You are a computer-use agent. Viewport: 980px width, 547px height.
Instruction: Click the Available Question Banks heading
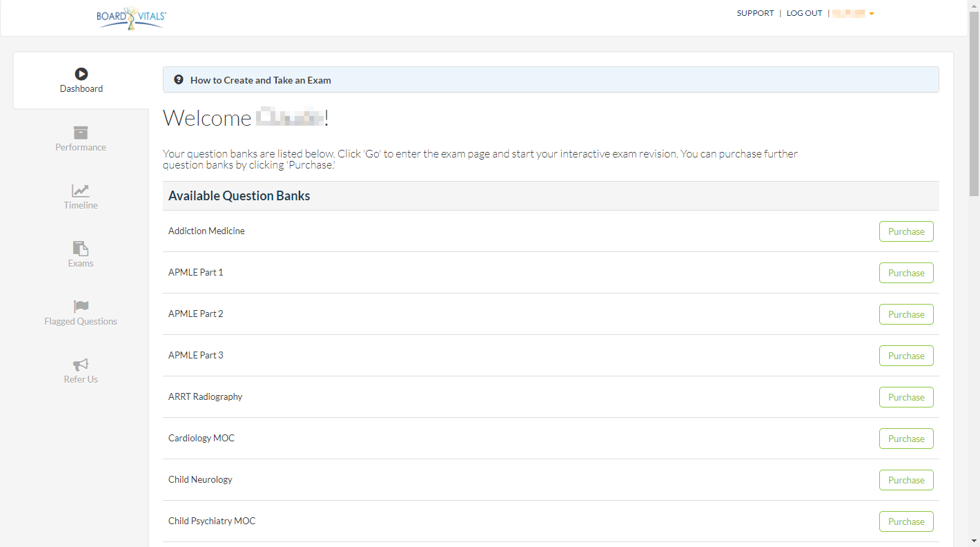click(x=239, y=195)
